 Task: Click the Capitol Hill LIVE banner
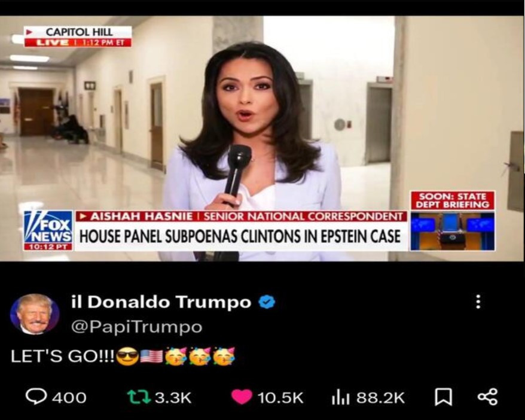coord(78,36)
